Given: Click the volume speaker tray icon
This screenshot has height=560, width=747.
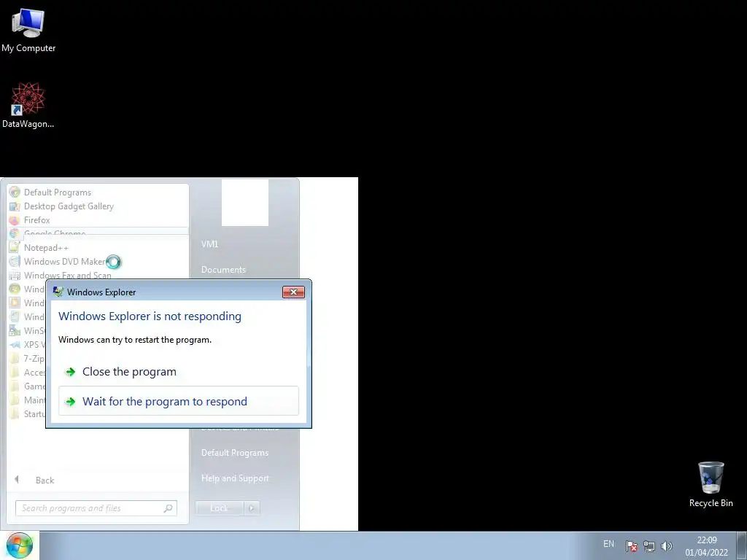Looking at the screenshot, I should [667, 546].
